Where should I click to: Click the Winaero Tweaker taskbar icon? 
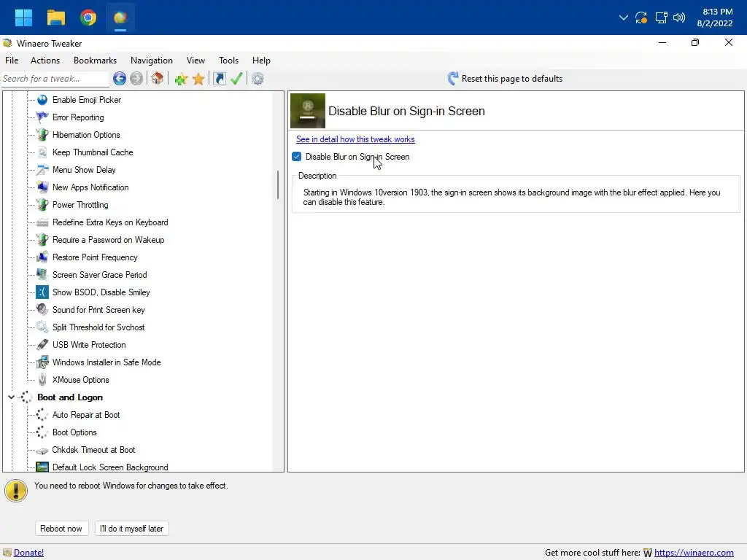click(120, 17)
